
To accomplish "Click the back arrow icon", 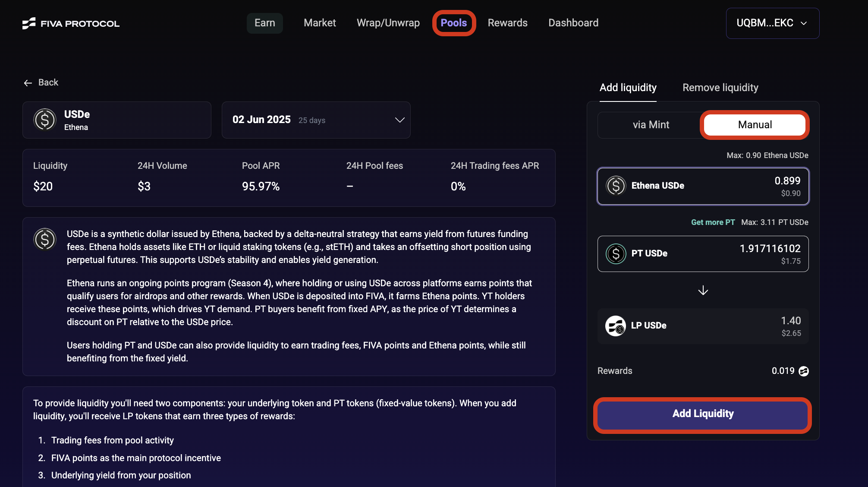I will click(28, 83).
